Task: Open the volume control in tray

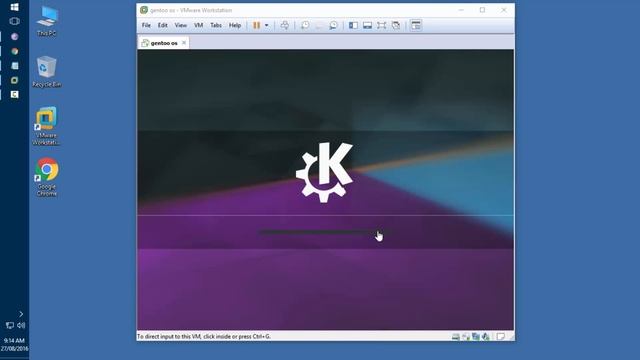Action: pos(21,325)
